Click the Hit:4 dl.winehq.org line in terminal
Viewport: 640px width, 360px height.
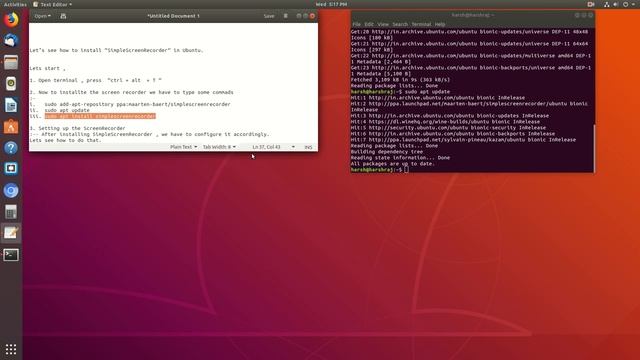point(445,122)
